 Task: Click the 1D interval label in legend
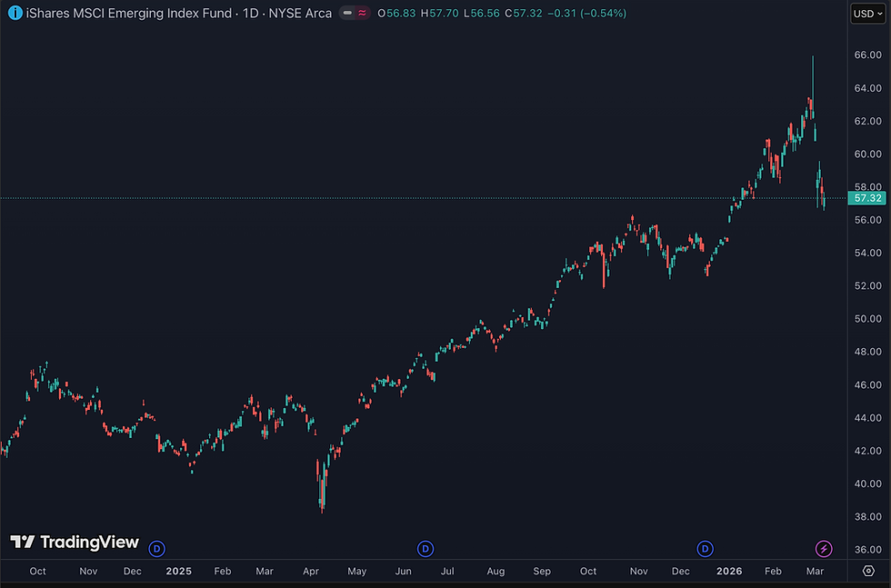click(x=250, y=13)
